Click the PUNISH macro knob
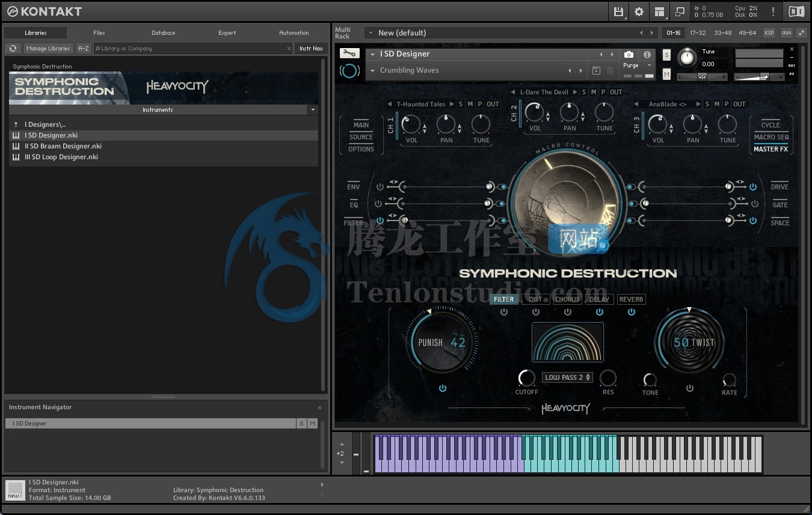 point(441,343)
